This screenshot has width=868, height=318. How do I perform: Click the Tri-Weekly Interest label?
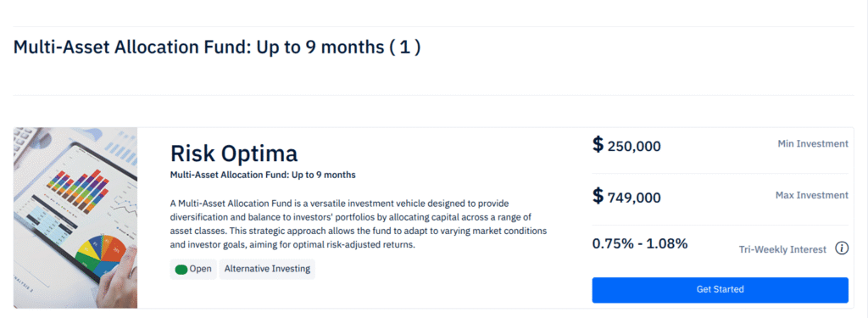pos(782,249)
